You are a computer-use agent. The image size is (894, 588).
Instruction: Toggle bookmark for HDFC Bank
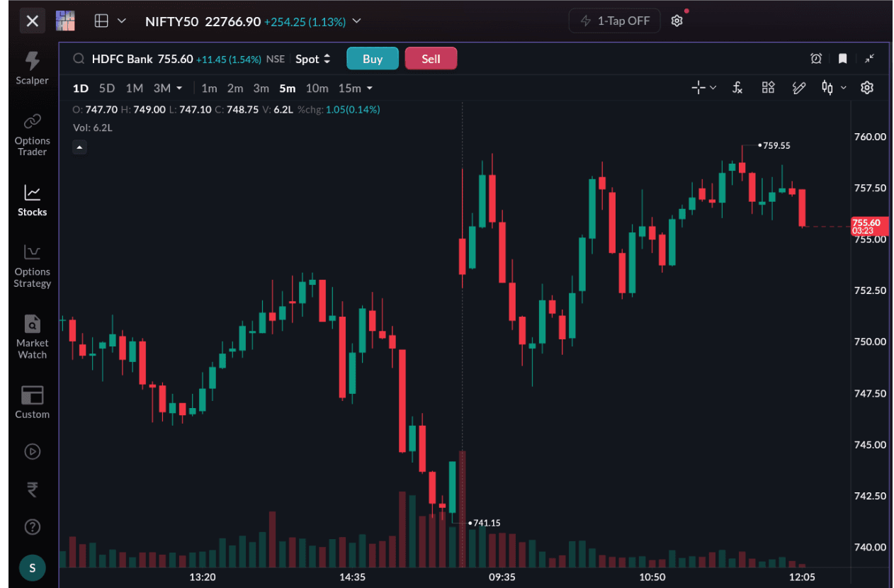[842, 59]
